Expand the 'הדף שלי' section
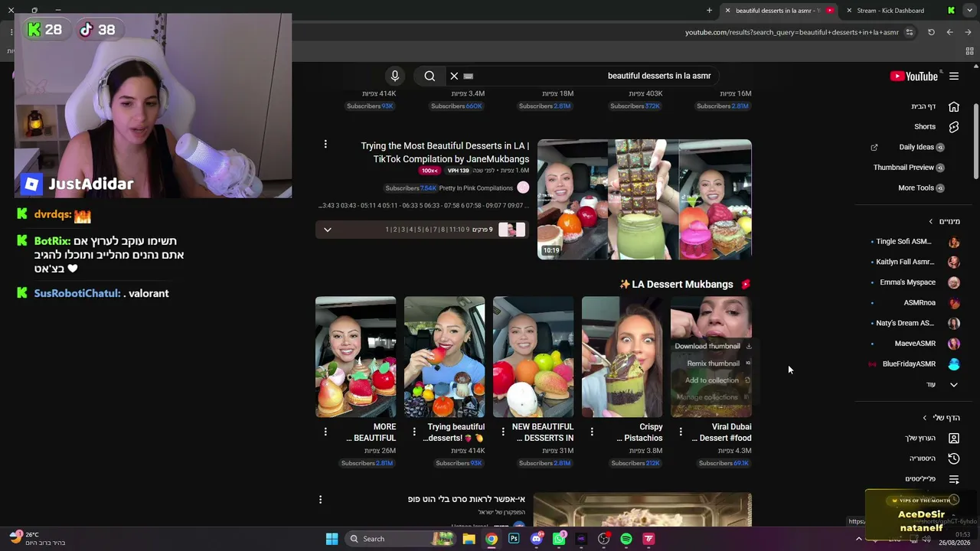Viewport: 980px width, 551px height. pyautogui.click(x=941, y=418)
